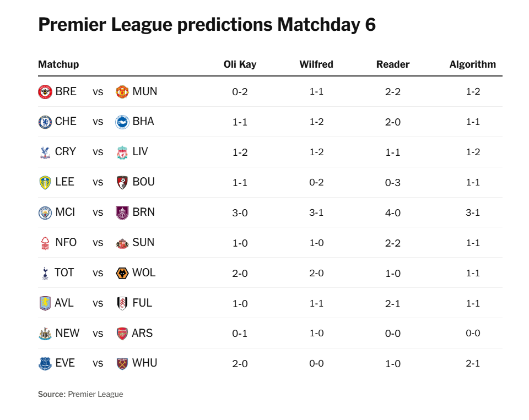Click the Premier League source text
The image size is (529, 420).
pos(95,394)
